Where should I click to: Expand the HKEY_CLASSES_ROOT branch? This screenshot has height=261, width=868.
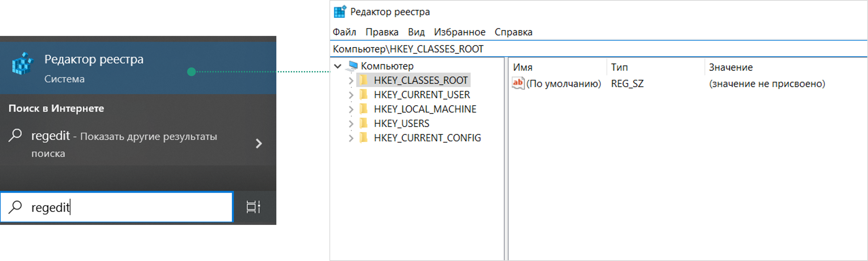[x=351, y=81]
